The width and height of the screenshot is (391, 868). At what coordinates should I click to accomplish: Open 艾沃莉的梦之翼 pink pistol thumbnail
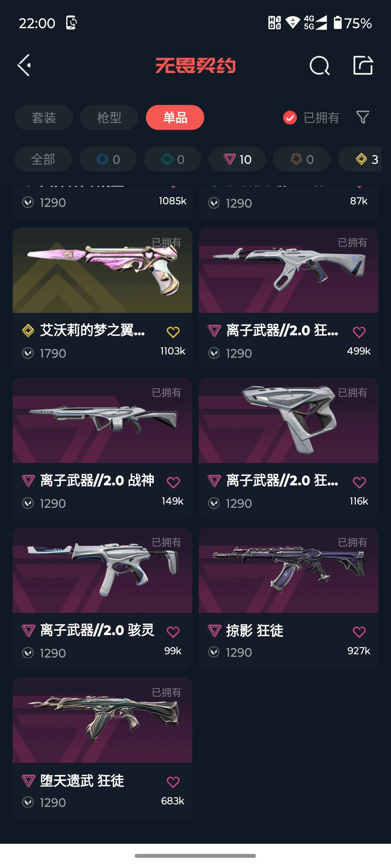[x=102, y=270]
